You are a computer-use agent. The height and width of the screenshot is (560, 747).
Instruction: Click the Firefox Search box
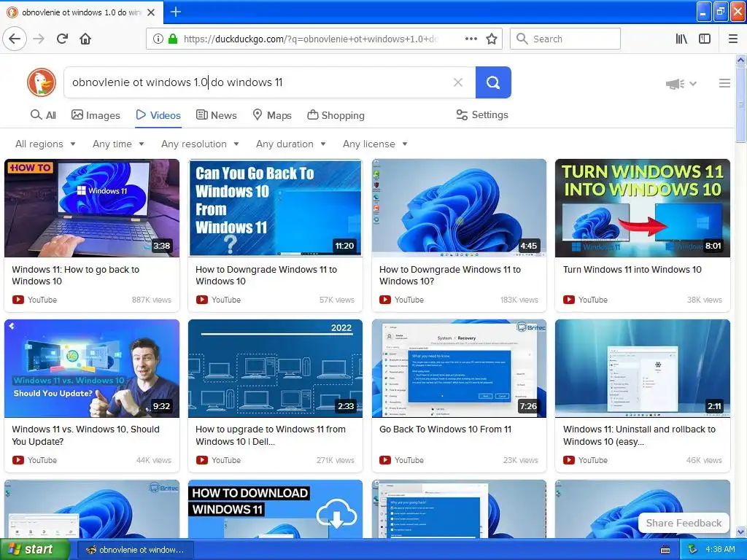tap(565, 39)
